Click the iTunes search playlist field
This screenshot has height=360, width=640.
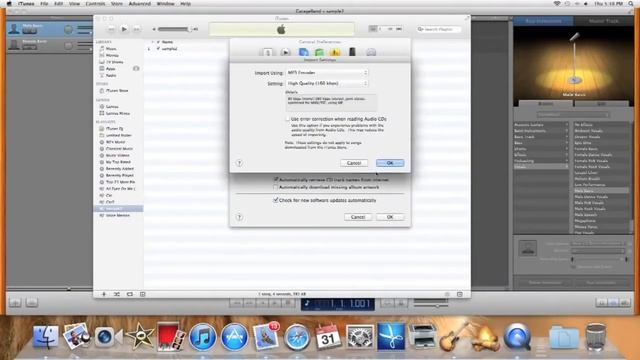coord(439,29)
